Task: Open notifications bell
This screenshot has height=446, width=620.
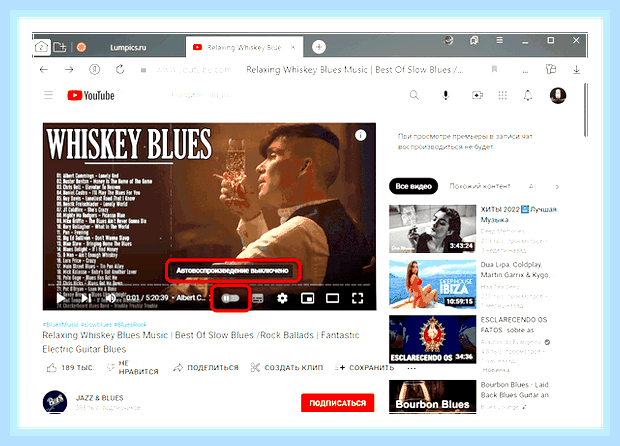Action: pyautogui.click(x=528, y=95)
